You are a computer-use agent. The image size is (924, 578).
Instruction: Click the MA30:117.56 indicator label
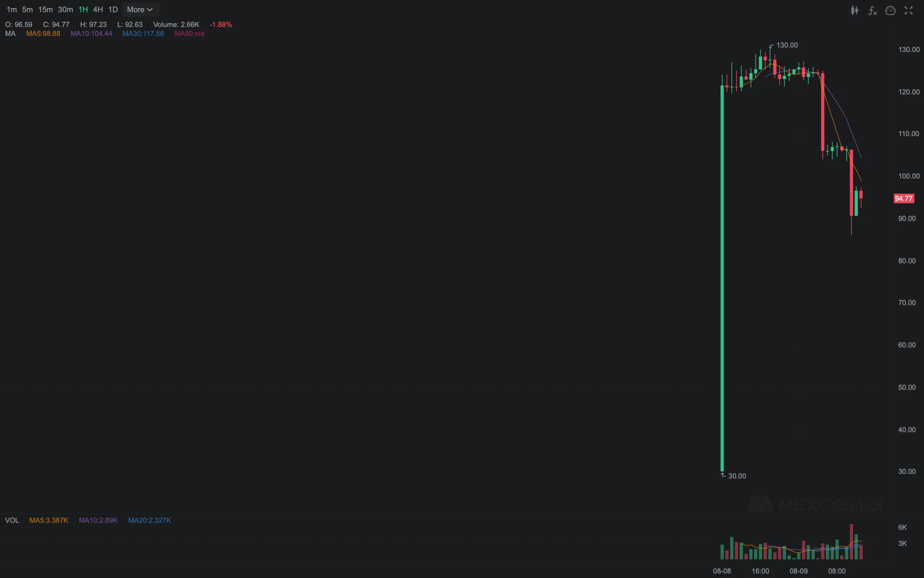pyautogui.click(x=143, y=34)
